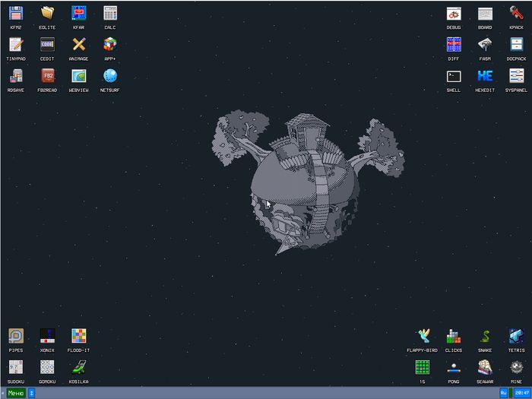This screenshot has width=532, height=399.
Task: Click the Меню start menu button
Action: [x=15, y=393]
